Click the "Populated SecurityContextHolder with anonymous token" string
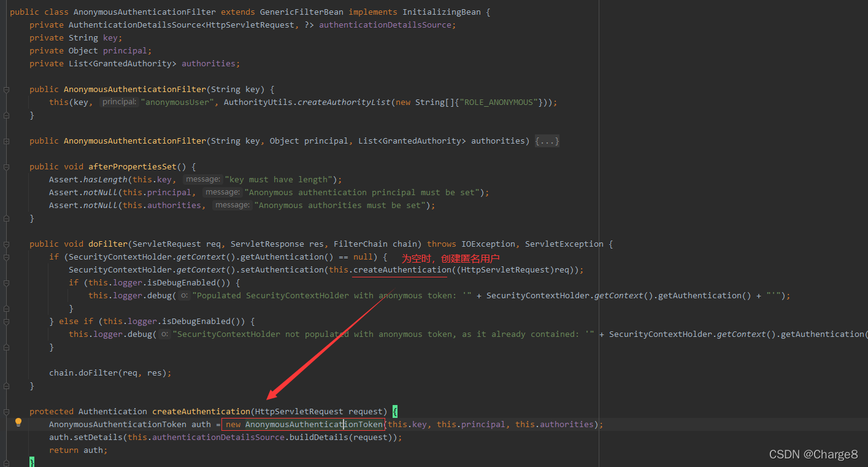 coord(331,296)
